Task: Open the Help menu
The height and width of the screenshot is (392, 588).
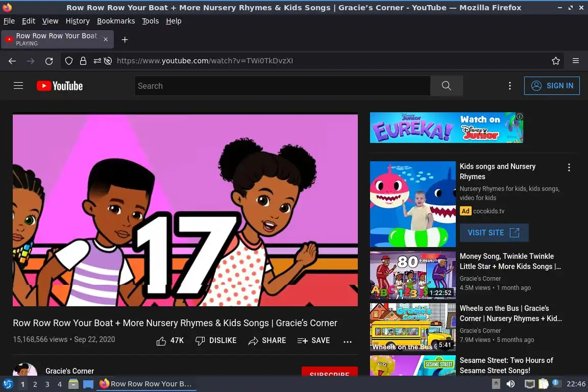Action: coord(174,21)
